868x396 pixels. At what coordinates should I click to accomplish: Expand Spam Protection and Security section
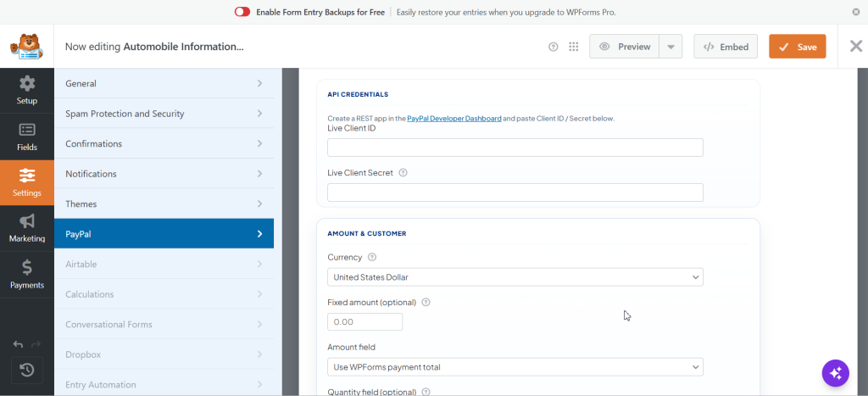[x=164, y=114]
